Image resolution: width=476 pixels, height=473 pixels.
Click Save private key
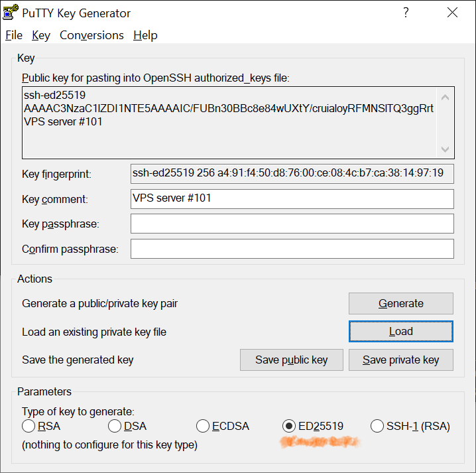pyautogui.click(x=400, y=360)
